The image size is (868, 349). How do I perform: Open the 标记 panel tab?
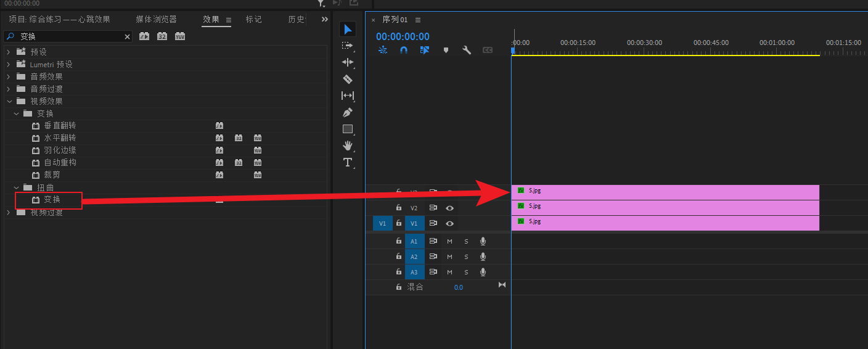tap(253, 20)
